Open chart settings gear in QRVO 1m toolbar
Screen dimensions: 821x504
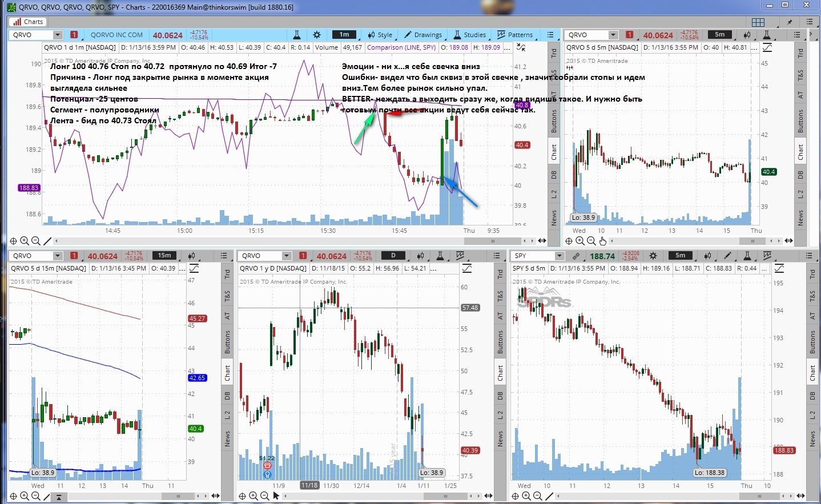[x=317, y=35]
